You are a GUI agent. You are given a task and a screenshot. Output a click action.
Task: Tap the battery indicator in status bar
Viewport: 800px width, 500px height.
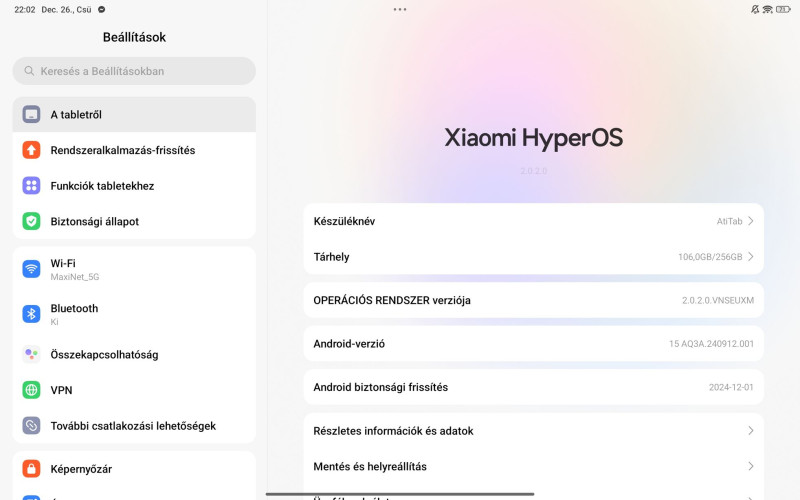point(783,9)
